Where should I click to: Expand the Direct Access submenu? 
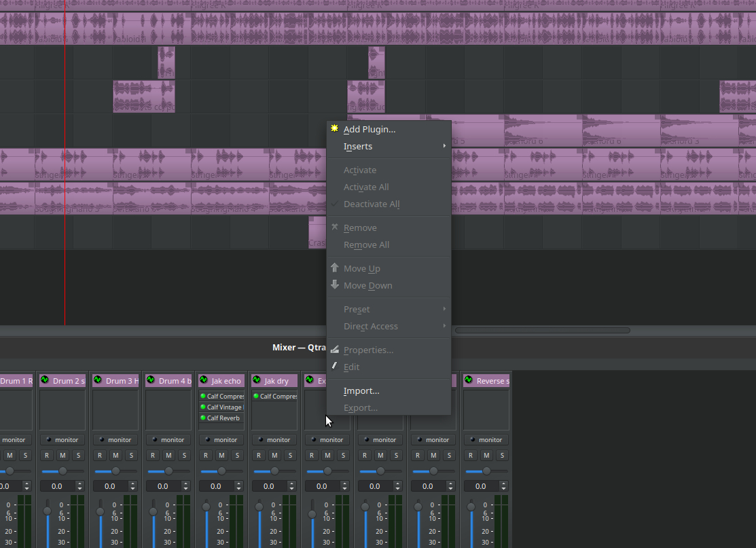click(389, 326)
